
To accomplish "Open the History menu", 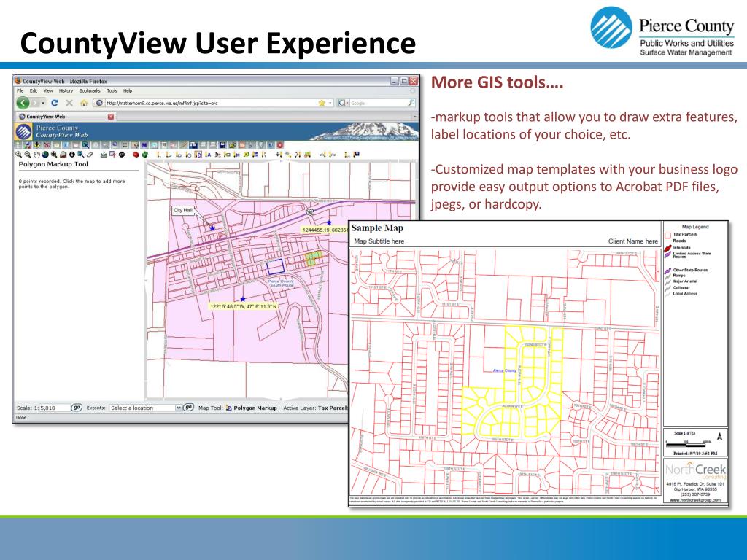I will 66,90.
